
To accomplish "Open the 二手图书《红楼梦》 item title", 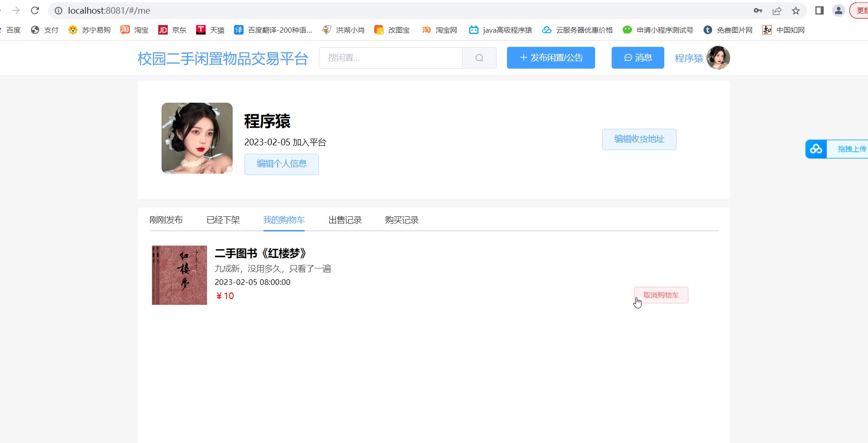I will [261, 254].
